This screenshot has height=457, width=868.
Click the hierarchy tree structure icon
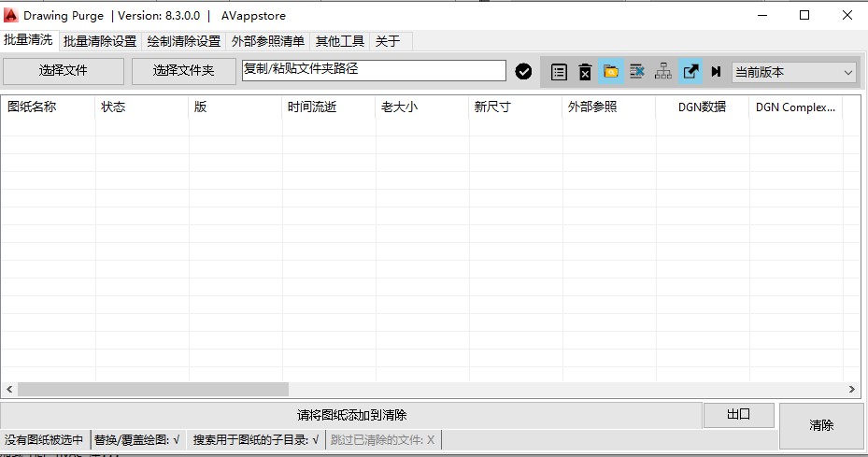pos(663,72)
